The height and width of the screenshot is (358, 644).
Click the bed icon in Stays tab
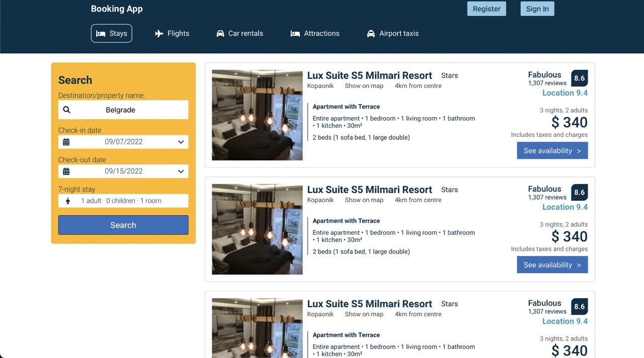[101, 34]
